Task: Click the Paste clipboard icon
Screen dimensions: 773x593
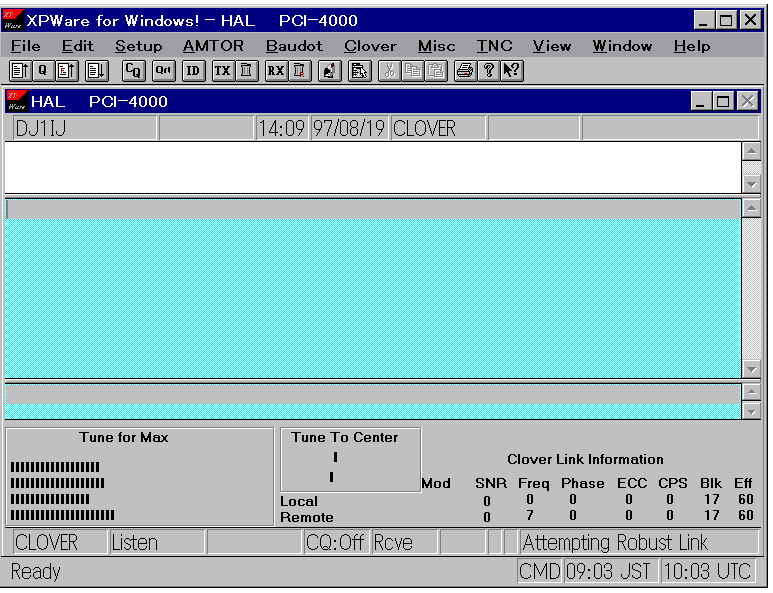Action: point(436,71)
